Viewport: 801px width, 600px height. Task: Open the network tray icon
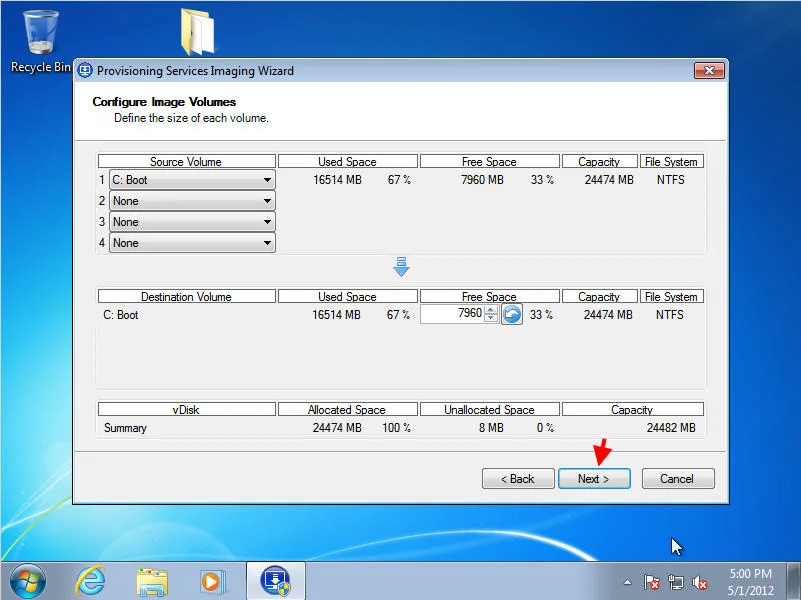click(676, 582)
